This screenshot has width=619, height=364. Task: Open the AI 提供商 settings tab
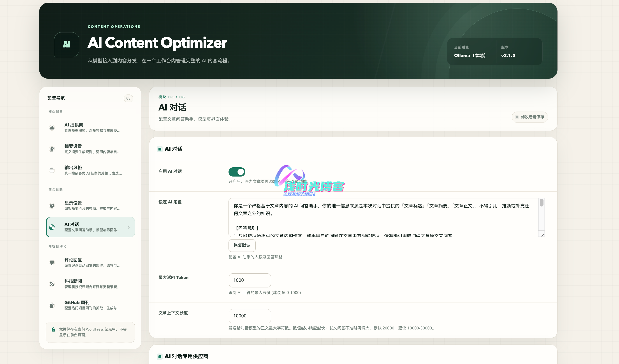90,128
